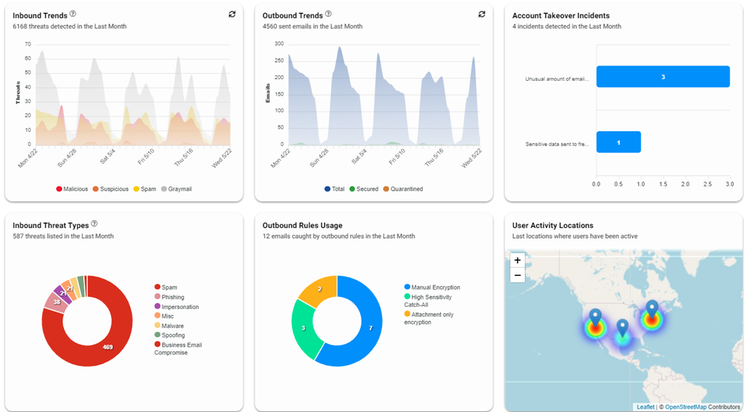This screenshot has width=750, height=412.
Task: Refresh the Outbound Trends chart
Action: (x=482, y=14)
